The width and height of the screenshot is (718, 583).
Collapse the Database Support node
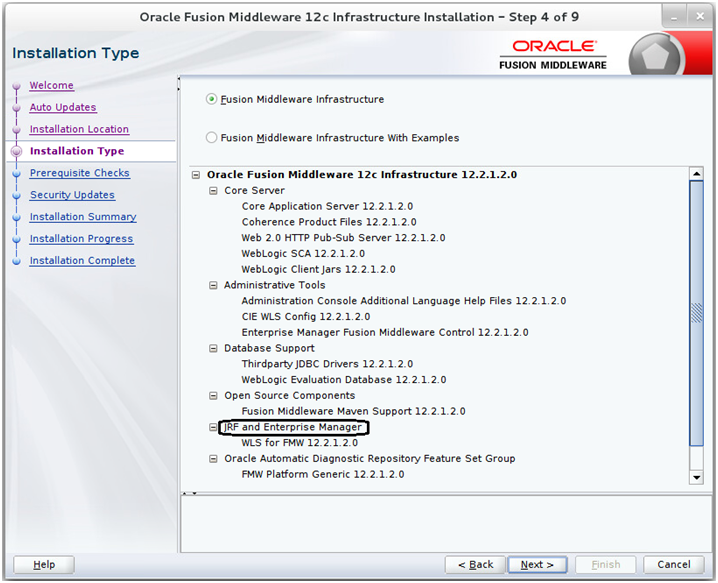pyautogui.click(x=213, y=349)
